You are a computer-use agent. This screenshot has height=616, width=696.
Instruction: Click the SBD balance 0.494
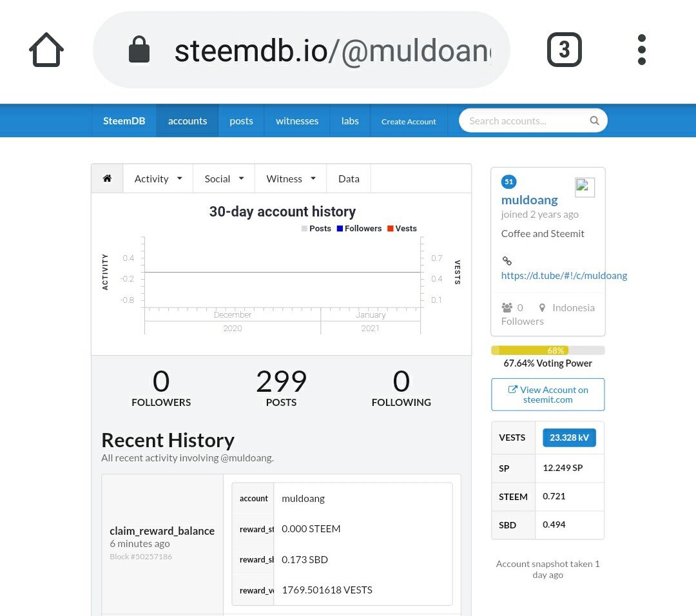coord(554,525)
